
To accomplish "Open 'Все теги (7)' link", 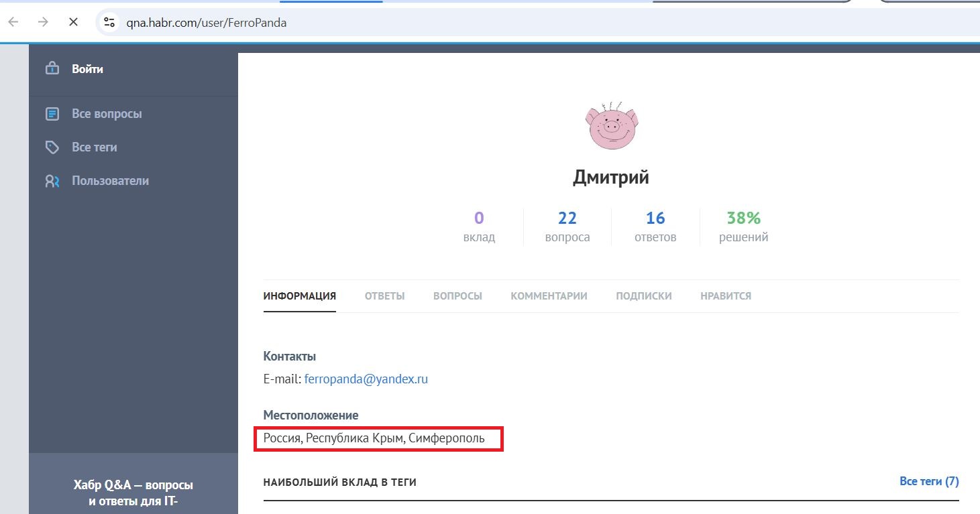I will pyautogui.click(x=929, y=481).
